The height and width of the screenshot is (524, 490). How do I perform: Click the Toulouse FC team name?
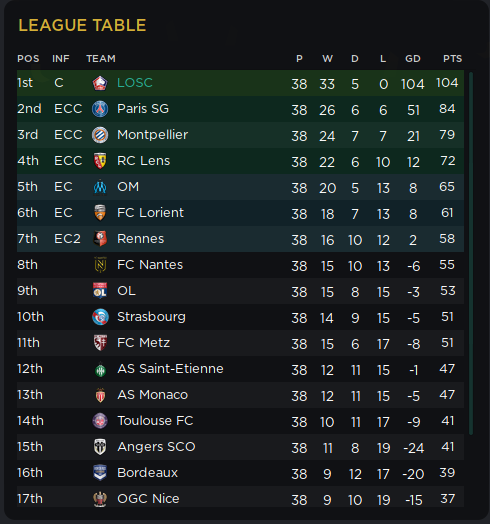[155, 421]
